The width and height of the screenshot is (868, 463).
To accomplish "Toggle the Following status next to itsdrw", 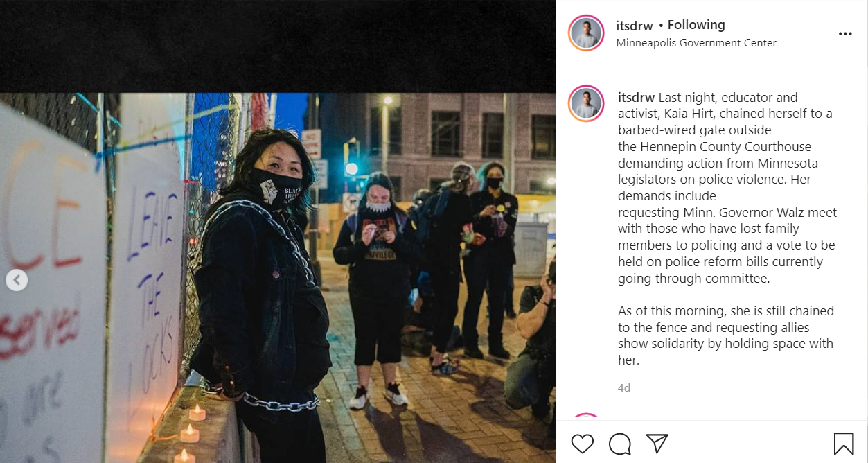I will point(696,25).
